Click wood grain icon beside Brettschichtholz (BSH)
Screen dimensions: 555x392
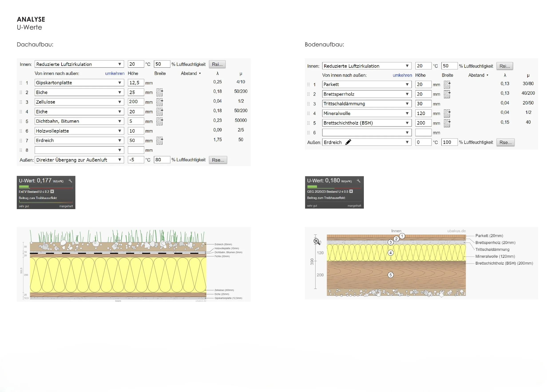[x=447, y=123]
